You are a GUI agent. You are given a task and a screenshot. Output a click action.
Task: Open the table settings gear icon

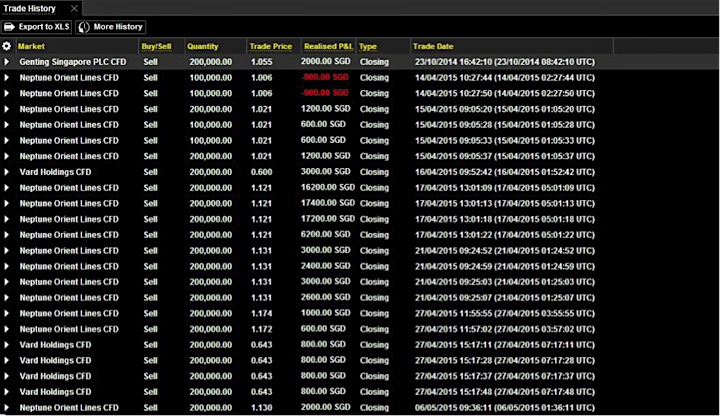[6, 46]
